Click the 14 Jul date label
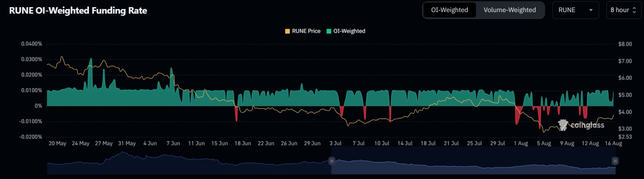The height and width of the screenshot is (179, 644). pyautogui.click(x=405, y=144)
